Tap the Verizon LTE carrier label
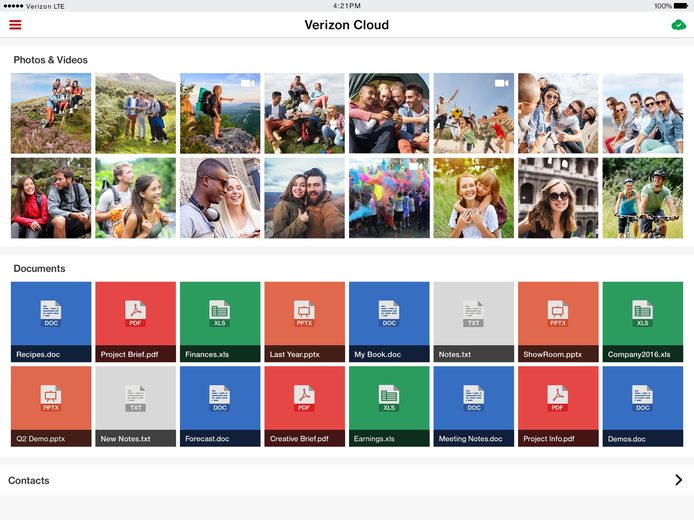This screenshot has width=694, height=520. [45, 6]
